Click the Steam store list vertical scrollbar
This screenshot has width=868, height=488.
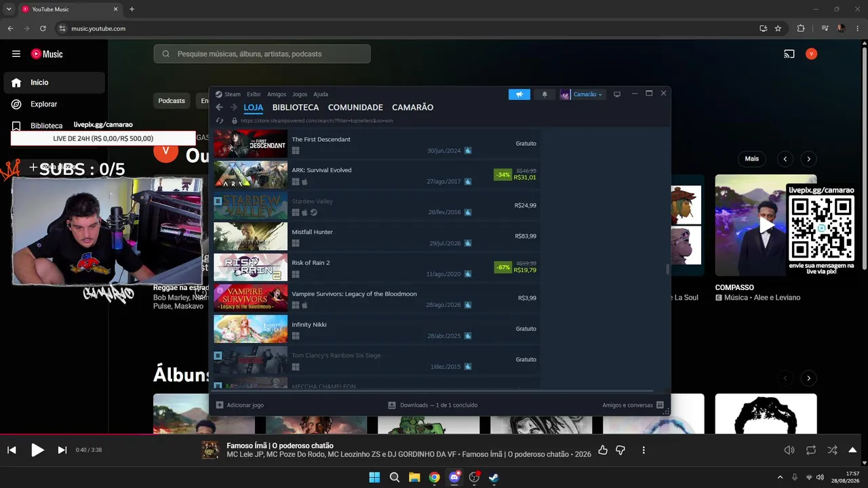(667, 269)
